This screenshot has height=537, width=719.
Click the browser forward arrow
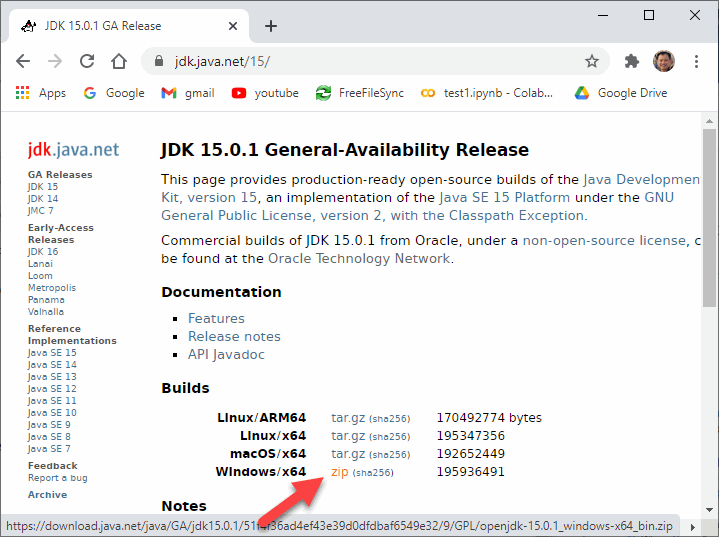tap(55, 61)
